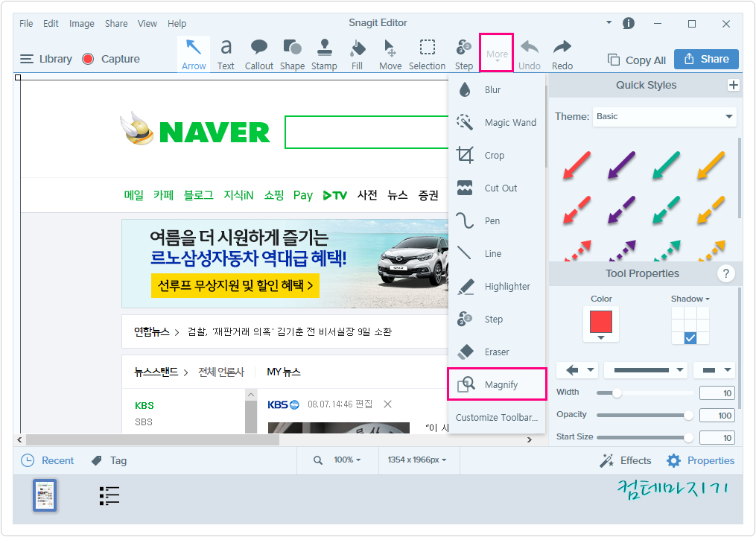The width and height of the screenshot is (756, 537).
Task: Open the File menu
Action: point(26,23)
